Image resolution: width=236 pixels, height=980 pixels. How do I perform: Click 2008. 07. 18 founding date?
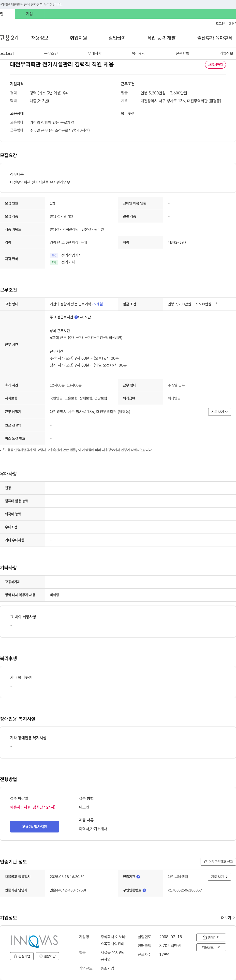(171, 937)
